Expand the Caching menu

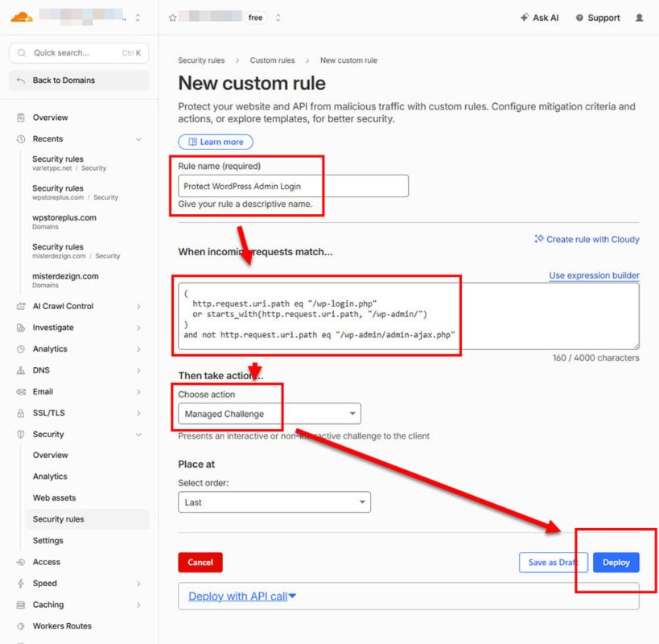(x=138, y=605)
